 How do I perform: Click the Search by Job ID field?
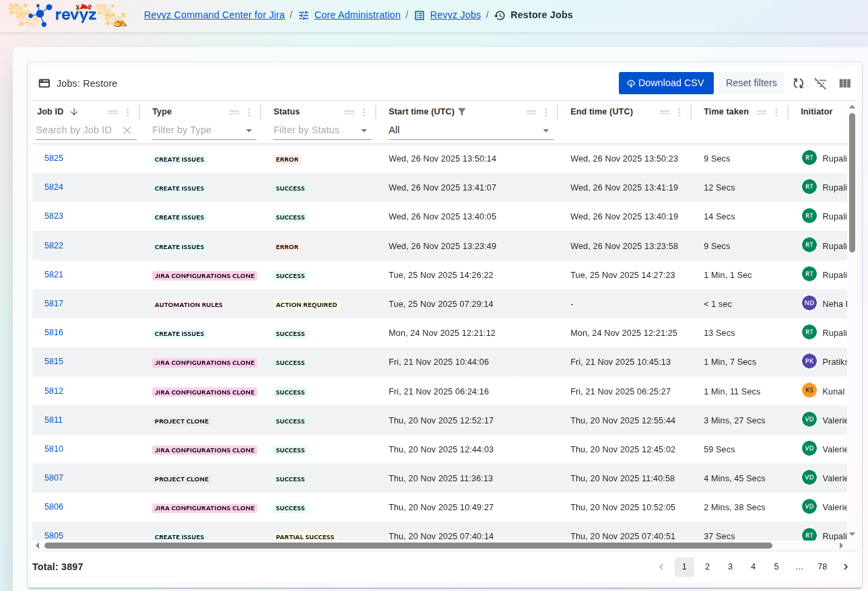point(75,131)
